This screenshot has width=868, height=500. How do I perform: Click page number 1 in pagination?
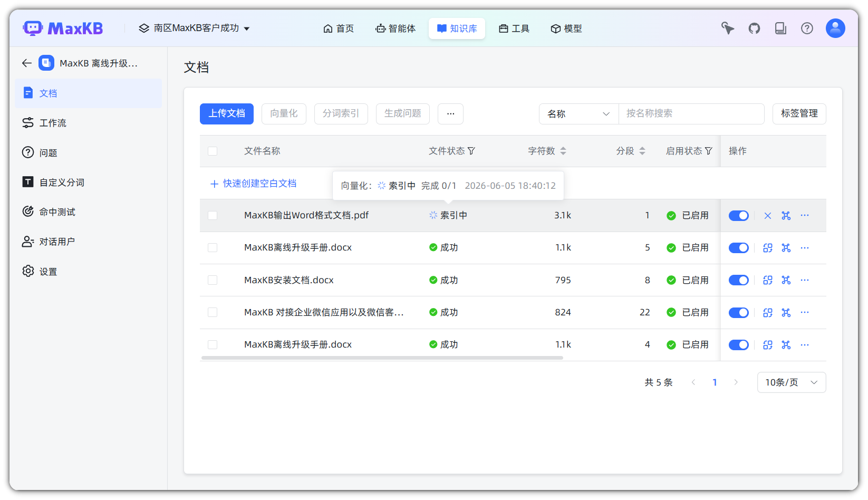pos(715,382)
